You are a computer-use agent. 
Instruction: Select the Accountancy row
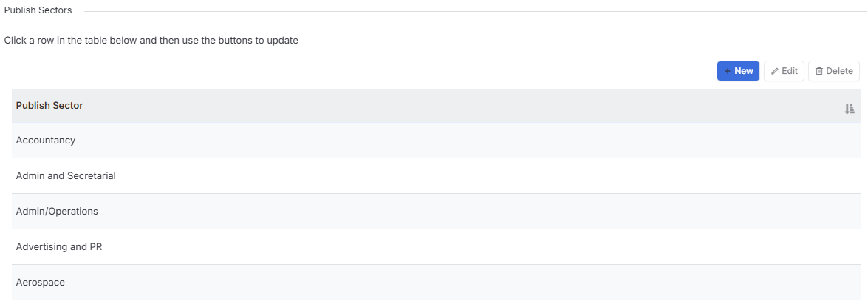point(436,141)
